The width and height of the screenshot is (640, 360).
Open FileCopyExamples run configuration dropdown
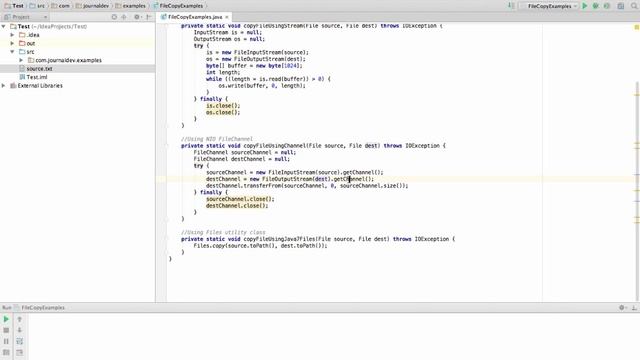[x=549, y=6]
